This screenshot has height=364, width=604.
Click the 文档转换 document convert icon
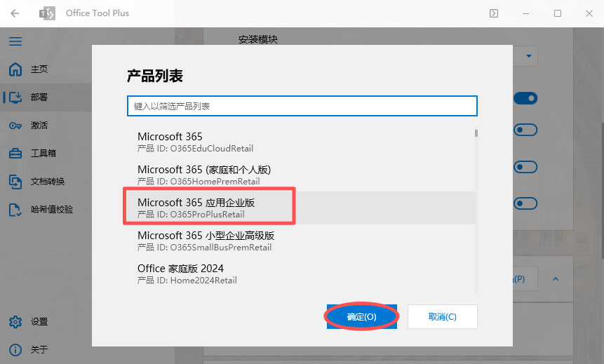pyautogui.click(x=15, y=182)
